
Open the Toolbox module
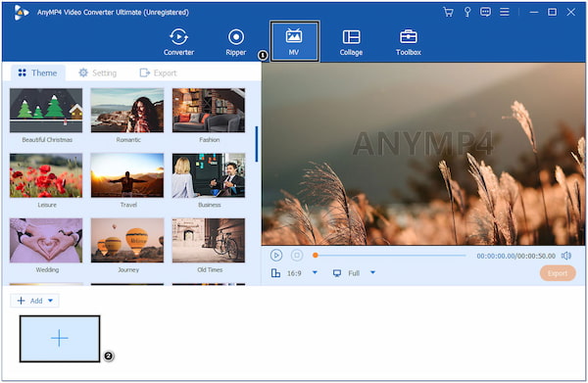409,42
